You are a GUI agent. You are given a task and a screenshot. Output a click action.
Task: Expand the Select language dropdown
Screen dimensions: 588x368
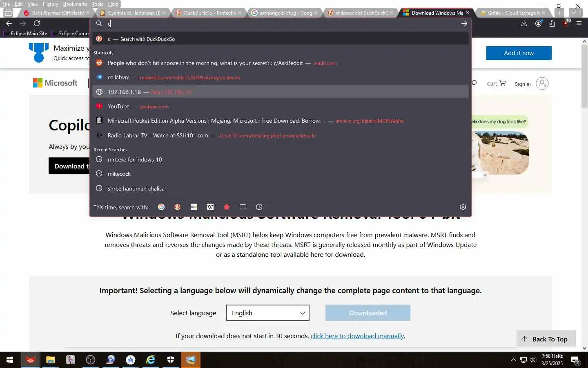(x=268, y=313)
